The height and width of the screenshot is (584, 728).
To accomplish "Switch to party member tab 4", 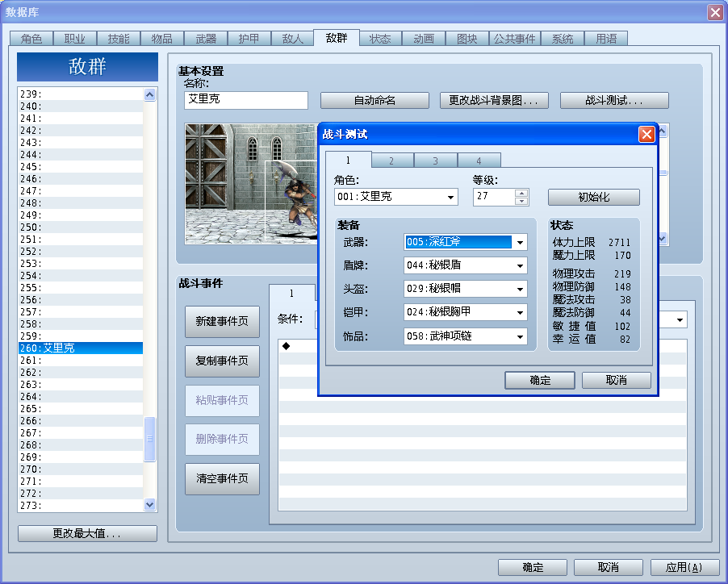I will pyautogui.click(x=479, y=161).
